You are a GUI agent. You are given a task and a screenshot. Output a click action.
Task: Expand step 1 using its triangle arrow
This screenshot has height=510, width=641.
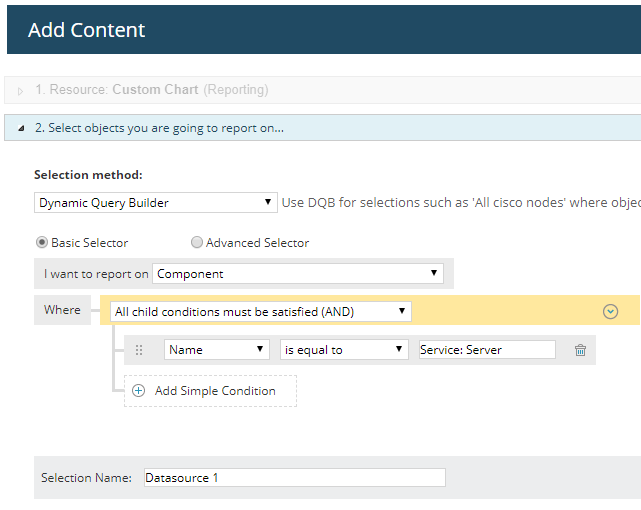point(22,90)
